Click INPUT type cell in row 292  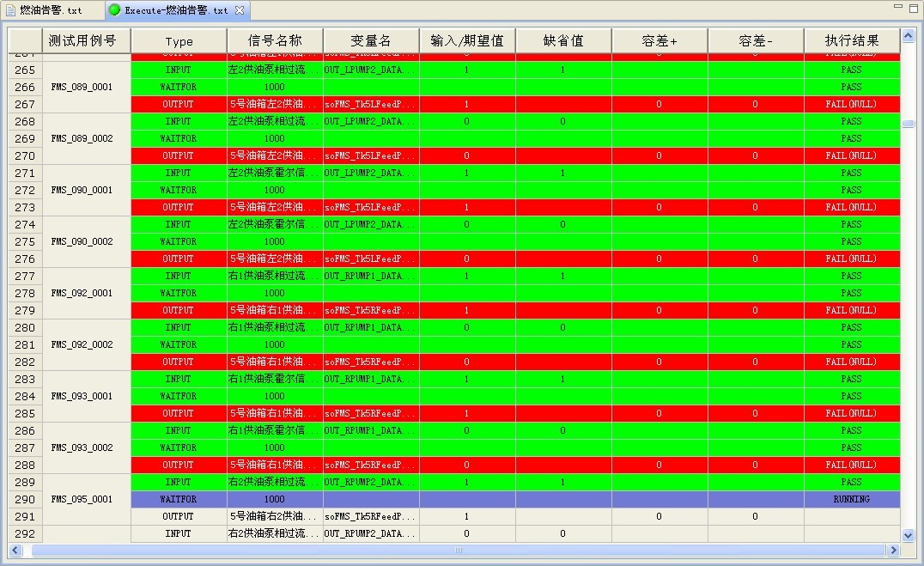pyautogui.click(x=179, y=533)
